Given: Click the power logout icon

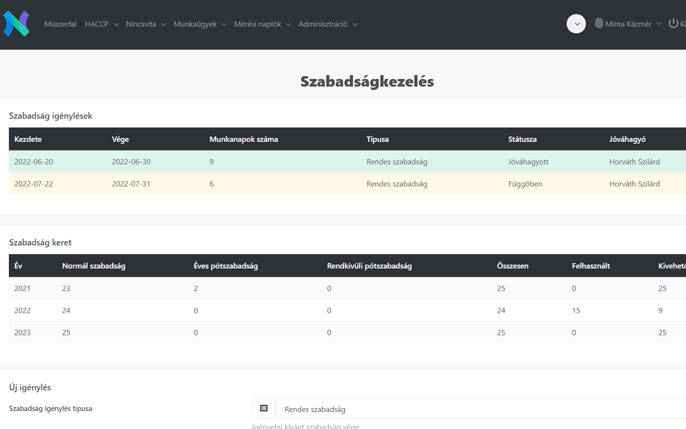Looking at the screenshot, I should tap(673, 24).
